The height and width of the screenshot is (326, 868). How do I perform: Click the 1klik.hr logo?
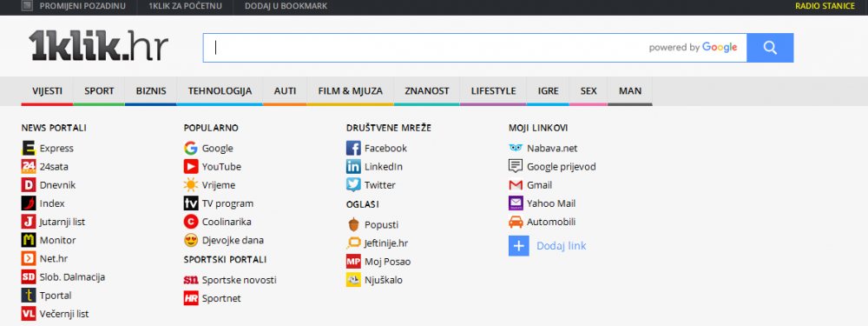click(x=98, y=45)
